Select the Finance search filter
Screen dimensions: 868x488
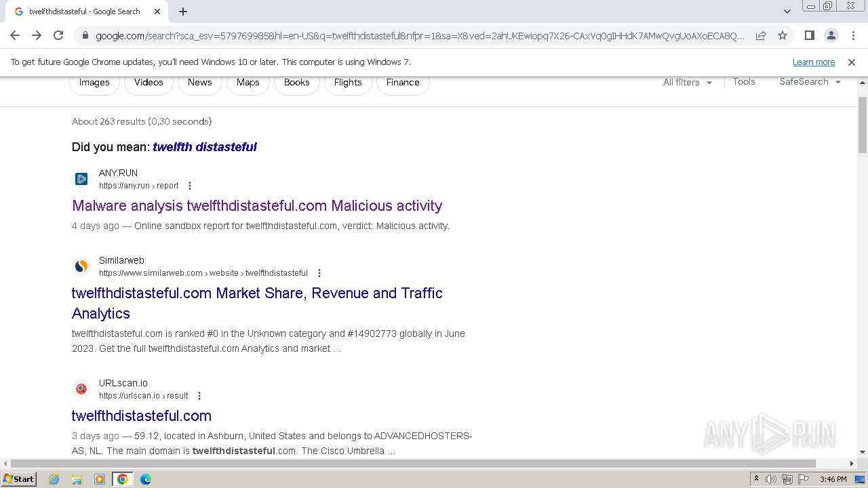[x=403, y=82]
